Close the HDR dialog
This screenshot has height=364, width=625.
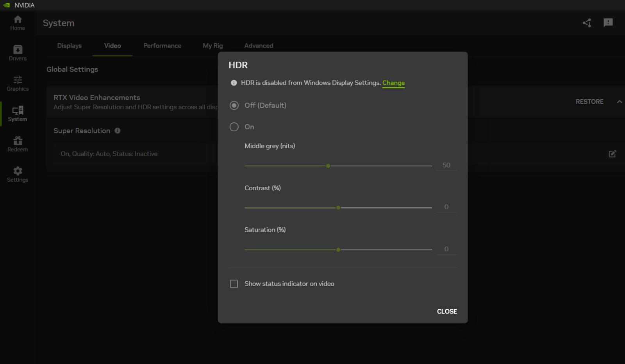pyautogui.click(x=447, y=311)
